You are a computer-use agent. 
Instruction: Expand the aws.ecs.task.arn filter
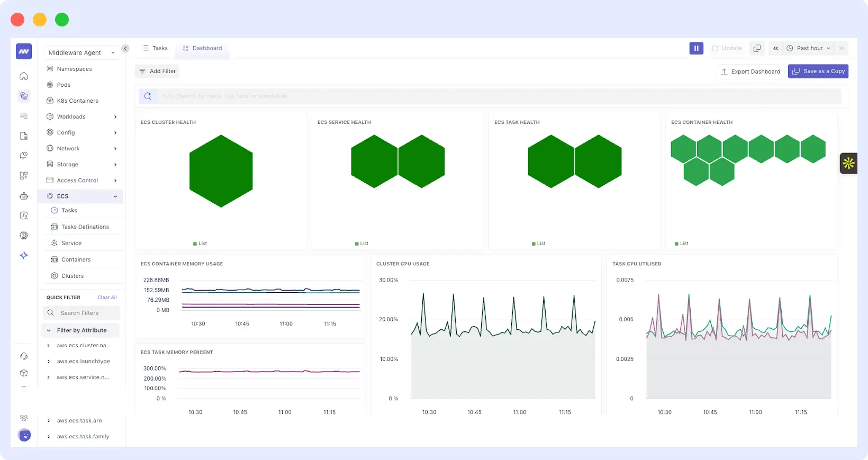(49, 421)
